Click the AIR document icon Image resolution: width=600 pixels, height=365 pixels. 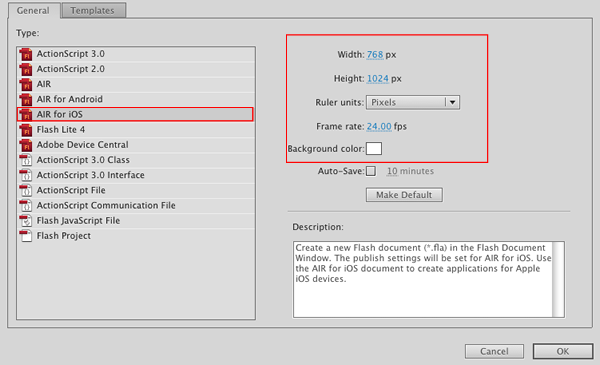(26, 84)
